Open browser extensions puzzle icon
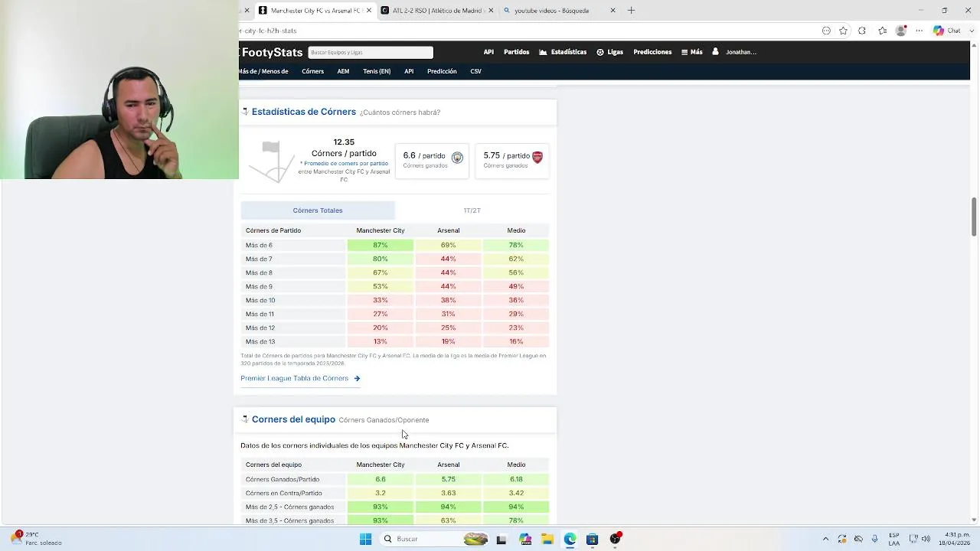Screen dimensions: 980x551 click(x=862, y=31)
